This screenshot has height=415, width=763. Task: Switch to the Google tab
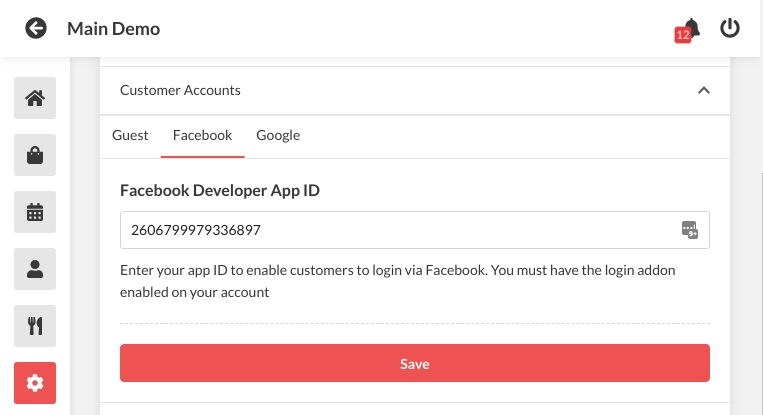click(x=278, y=135)
